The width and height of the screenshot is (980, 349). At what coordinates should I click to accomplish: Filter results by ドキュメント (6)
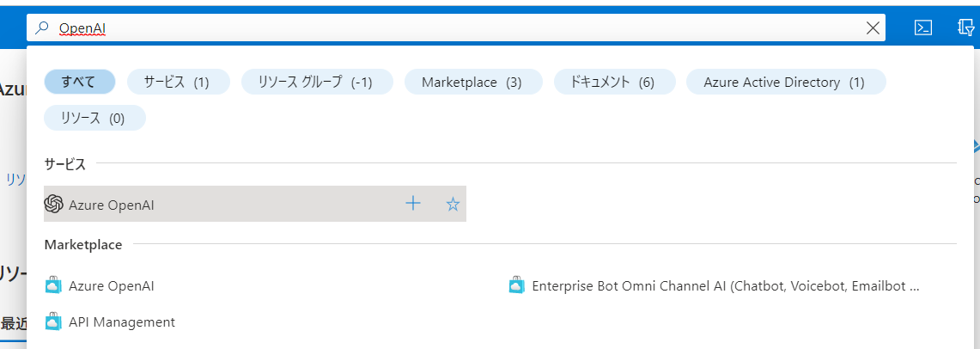614,82
